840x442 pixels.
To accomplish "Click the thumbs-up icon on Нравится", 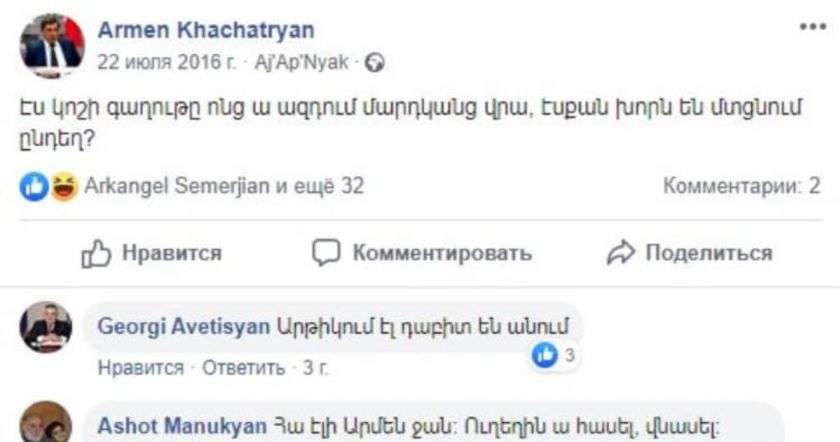I will click(x=94, y=252).
